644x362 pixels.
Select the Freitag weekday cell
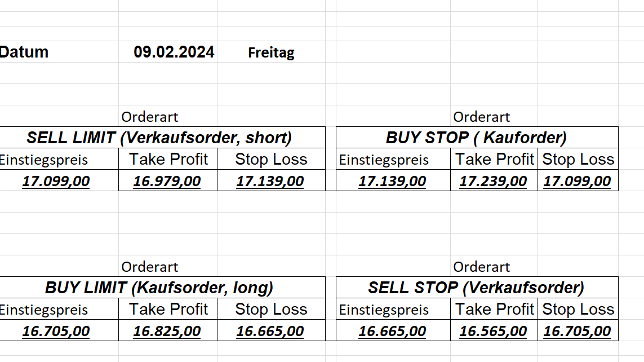[271, 53]
